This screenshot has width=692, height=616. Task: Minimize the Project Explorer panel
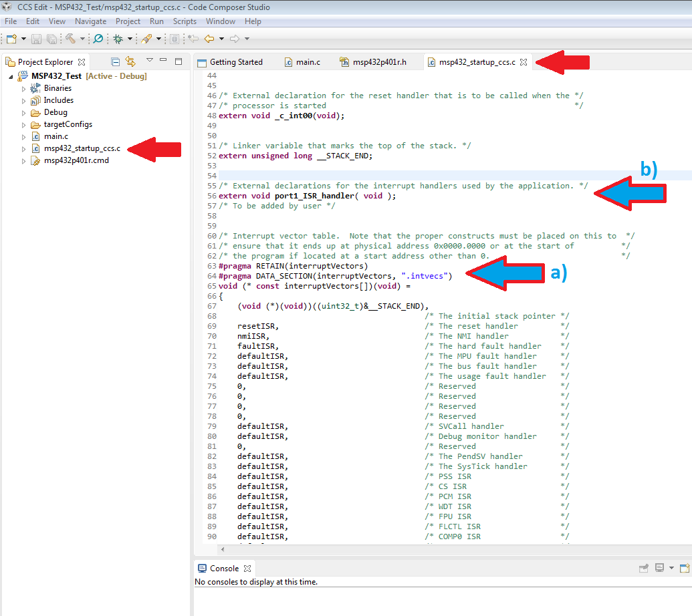(x=163, y=60)
